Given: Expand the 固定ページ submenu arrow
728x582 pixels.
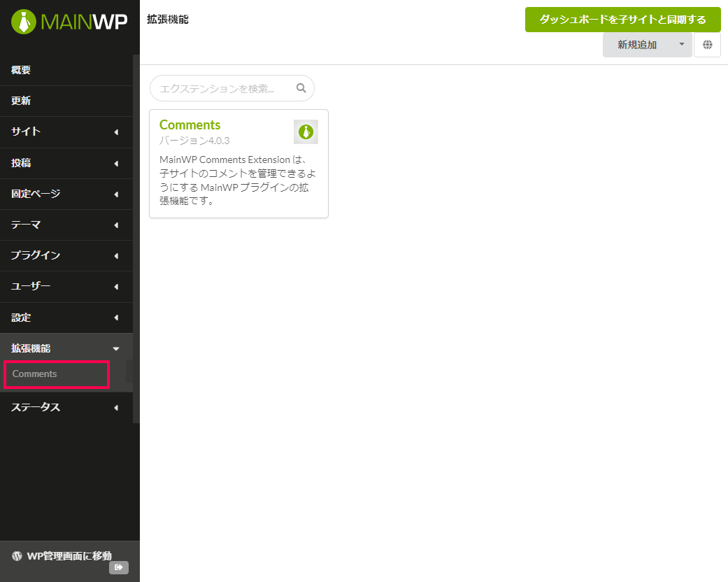Looking at the screenshot, I should (116, 194).
